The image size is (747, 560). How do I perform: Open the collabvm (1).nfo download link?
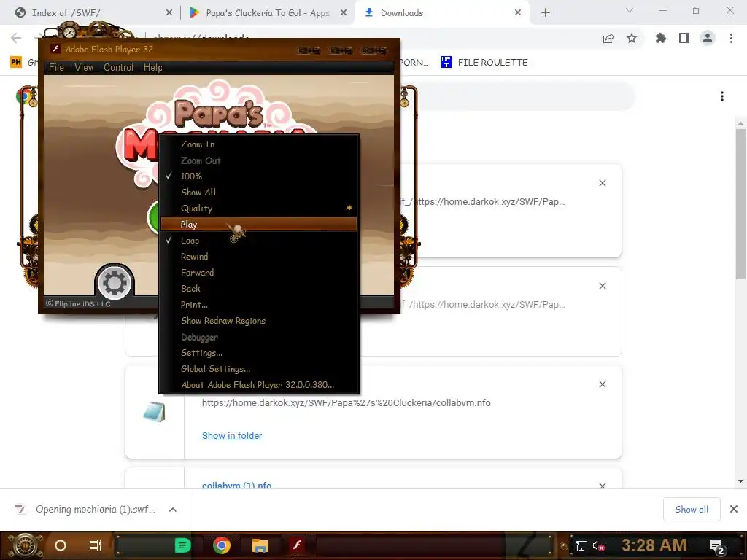[x=237, y=485]
